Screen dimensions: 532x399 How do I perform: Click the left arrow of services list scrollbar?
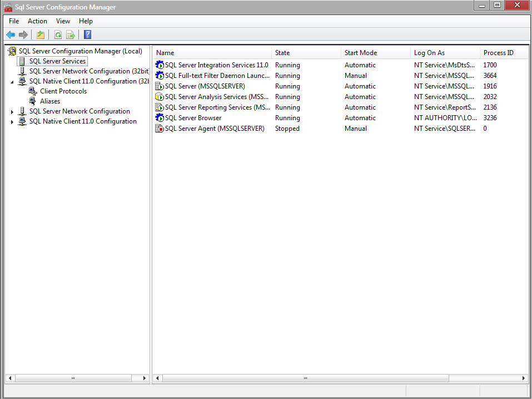pyautogui.click(x=157, y=378)
